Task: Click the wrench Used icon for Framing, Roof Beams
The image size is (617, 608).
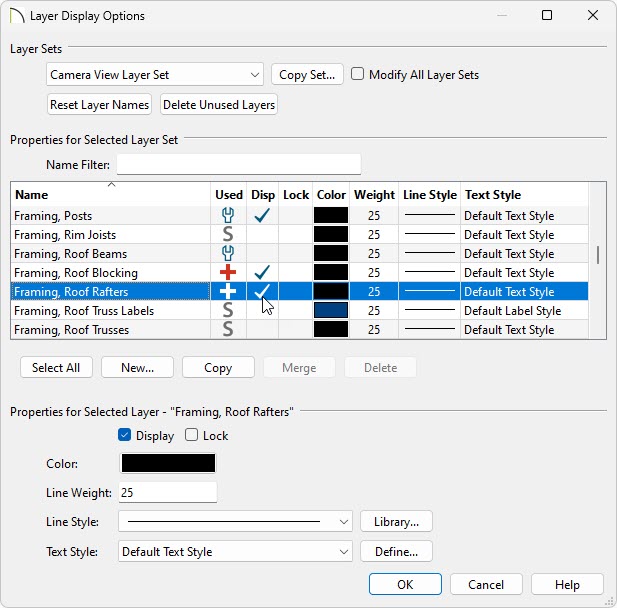Action: (228, 253)
